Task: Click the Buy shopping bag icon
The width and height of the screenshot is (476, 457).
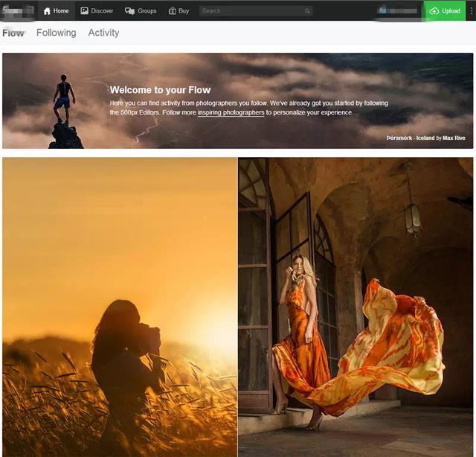Action: tap(173, 11)
